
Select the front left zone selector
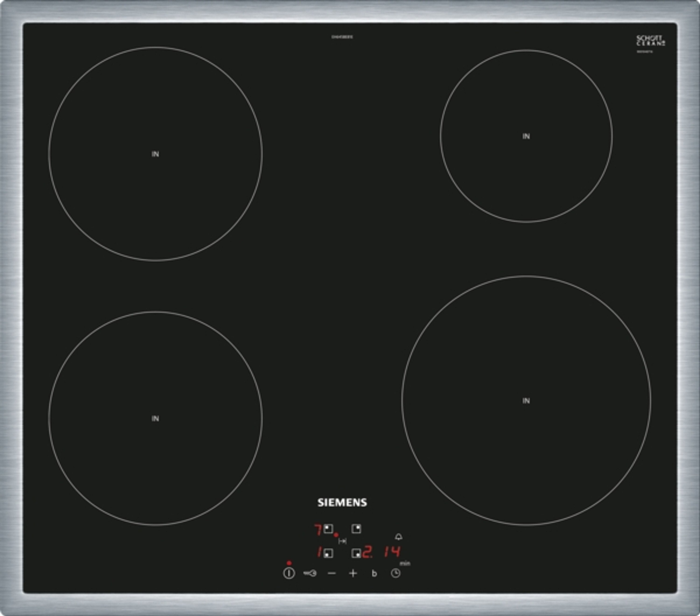click(x=329, y=553)
